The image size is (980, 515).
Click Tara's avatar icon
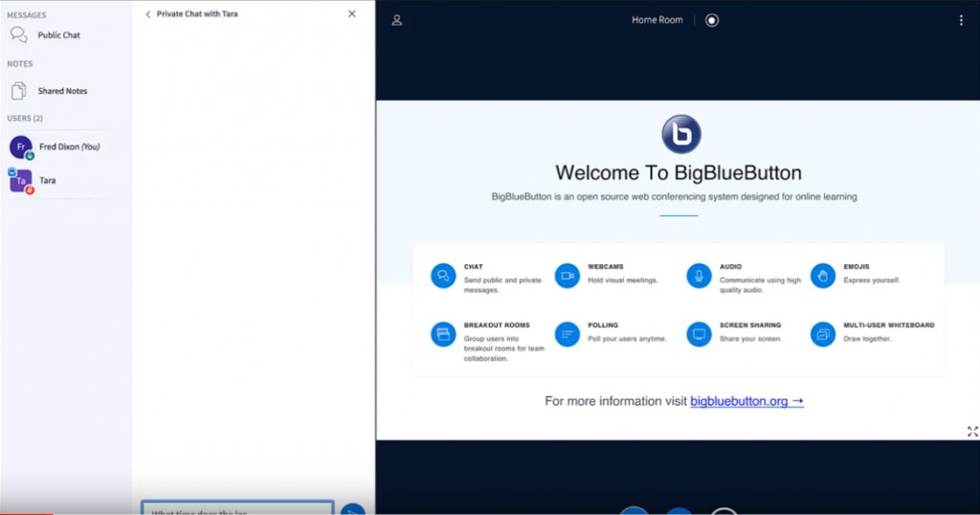click(21, 181)
